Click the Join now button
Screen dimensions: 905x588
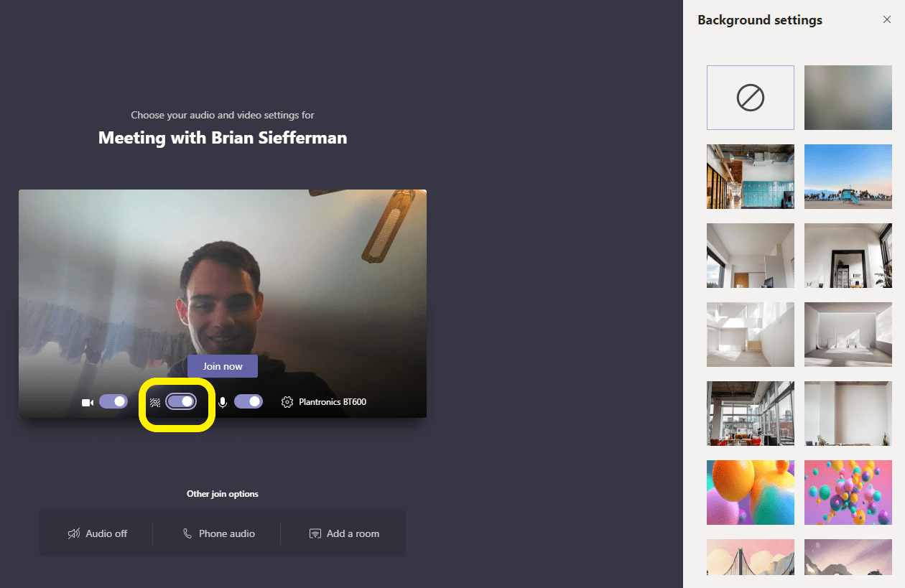(x=222, y=365)
